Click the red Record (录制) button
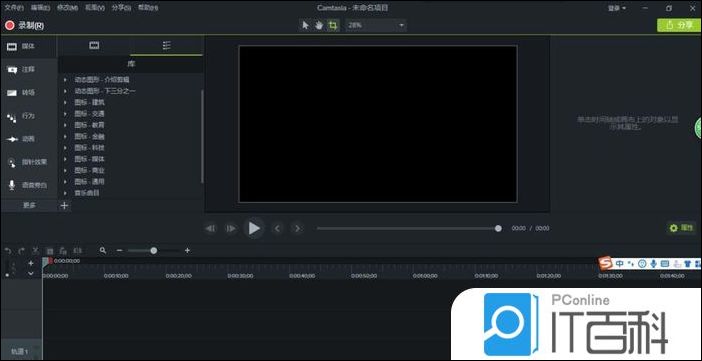 [25, 26]
